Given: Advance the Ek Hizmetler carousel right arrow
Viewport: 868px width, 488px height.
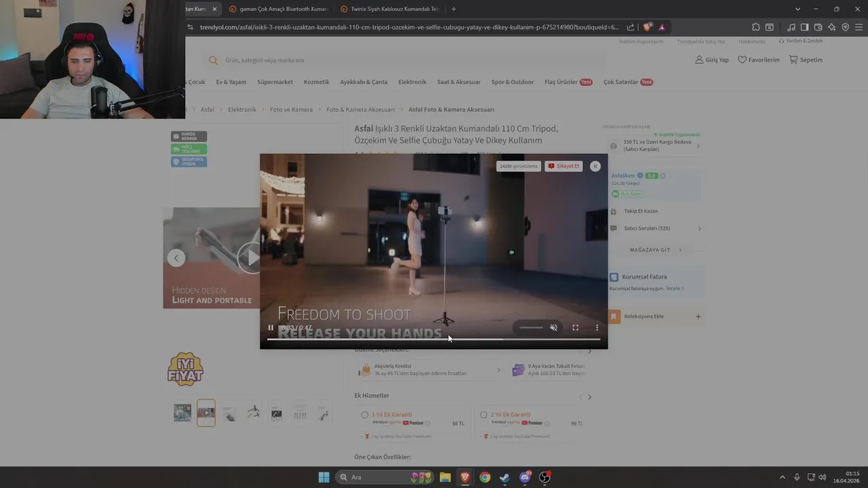Looking at the screenshot, I should [x=589, y=396].
